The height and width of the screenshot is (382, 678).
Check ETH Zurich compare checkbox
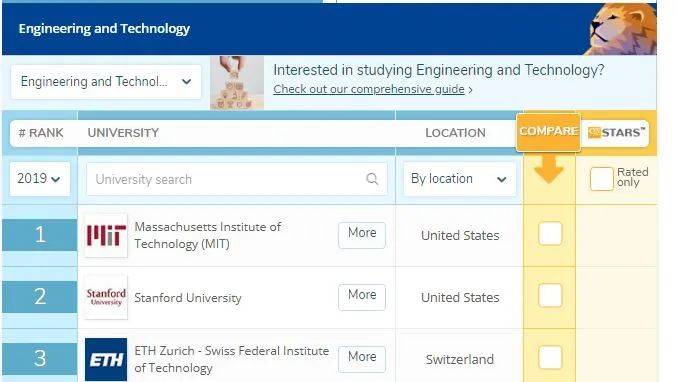pyautogui.click(x=550, y=357)
